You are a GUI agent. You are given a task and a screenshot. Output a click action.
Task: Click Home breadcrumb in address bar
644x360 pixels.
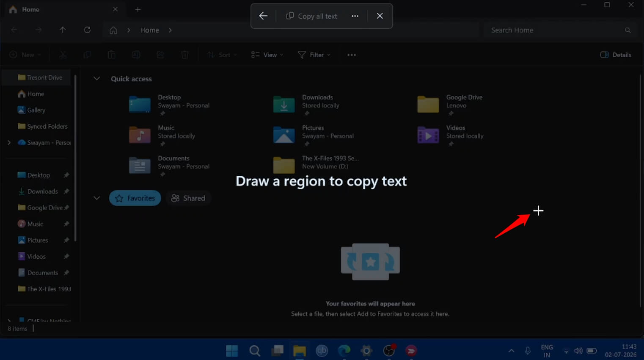point(150,30)
